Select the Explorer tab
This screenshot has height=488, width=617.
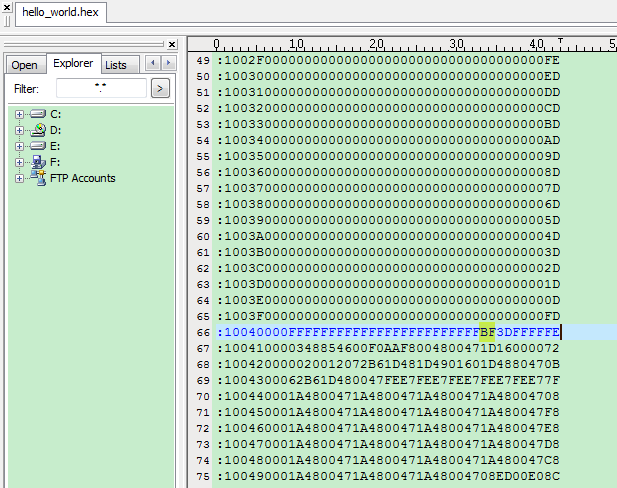pos(73,63)
